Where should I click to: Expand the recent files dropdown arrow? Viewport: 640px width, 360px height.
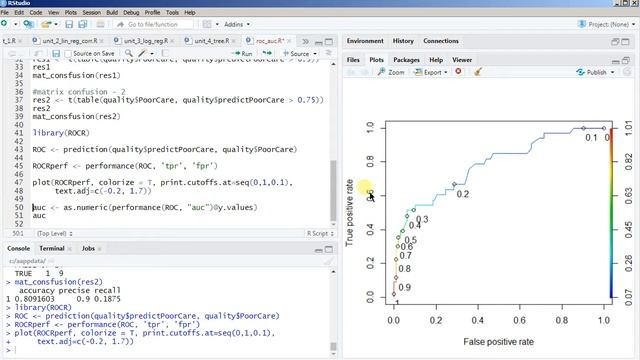click(x=56, y=24)
